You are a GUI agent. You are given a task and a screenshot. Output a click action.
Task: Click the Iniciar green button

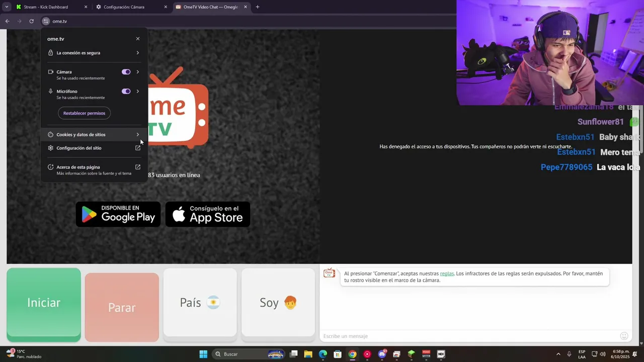(44, 305)
